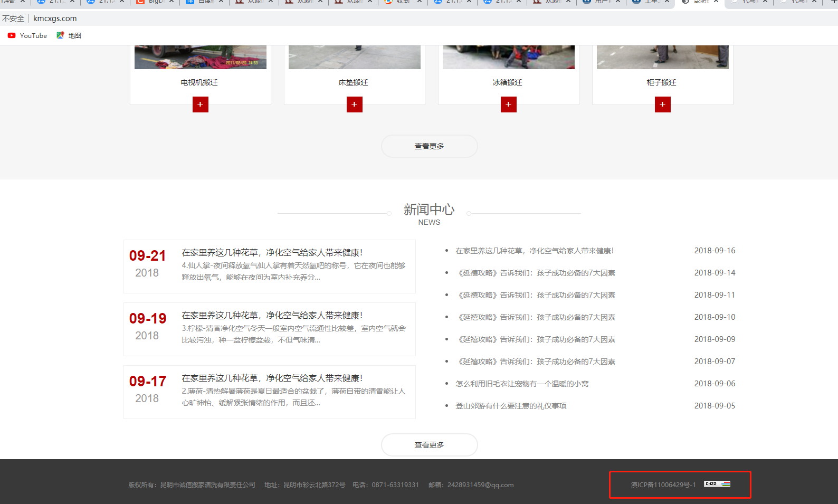The image size is (838, 504).
Task: Open the YouTube bookmark
Action: point(27,35)
